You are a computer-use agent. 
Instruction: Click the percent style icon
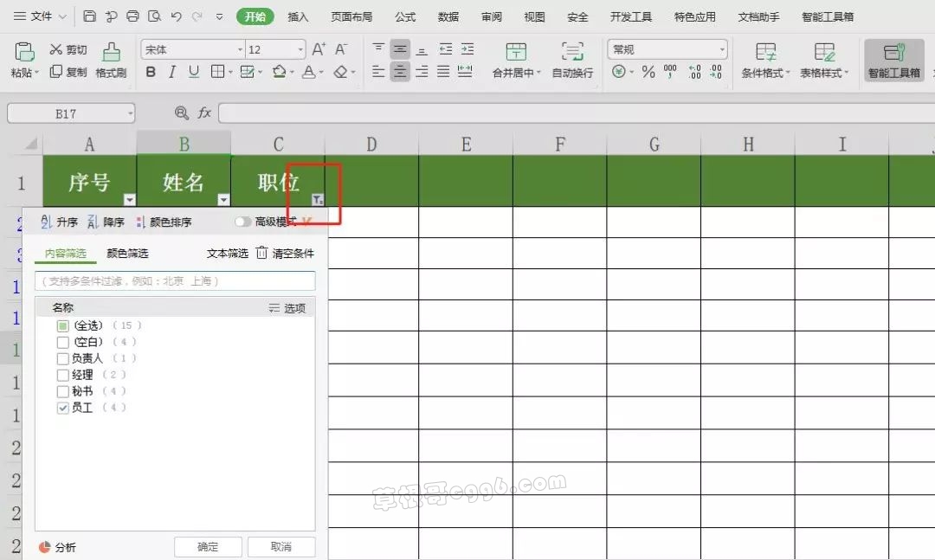(648, 72)
